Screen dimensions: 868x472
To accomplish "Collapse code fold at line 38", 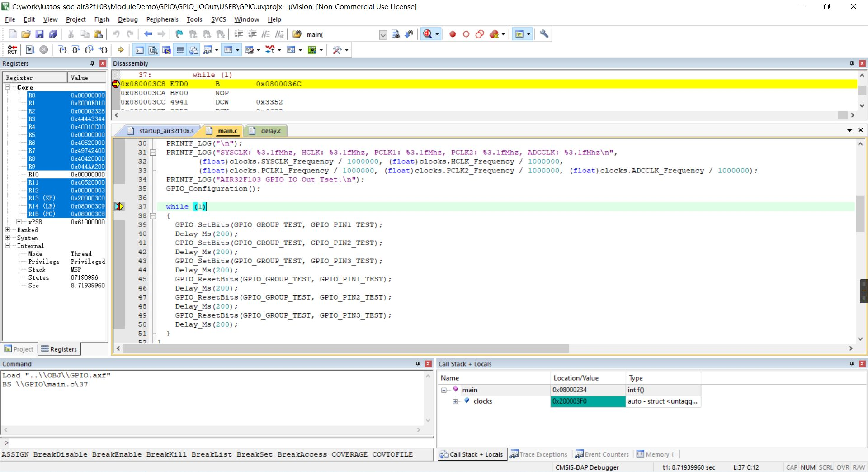I will tap(153, 216).
